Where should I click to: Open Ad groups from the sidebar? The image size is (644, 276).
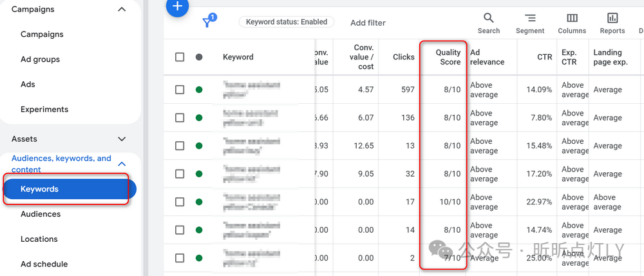[x=40, y=59]
